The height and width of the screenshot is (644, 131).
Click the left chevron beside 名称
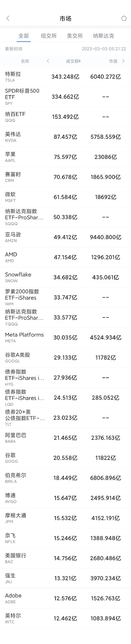(48, 61)
